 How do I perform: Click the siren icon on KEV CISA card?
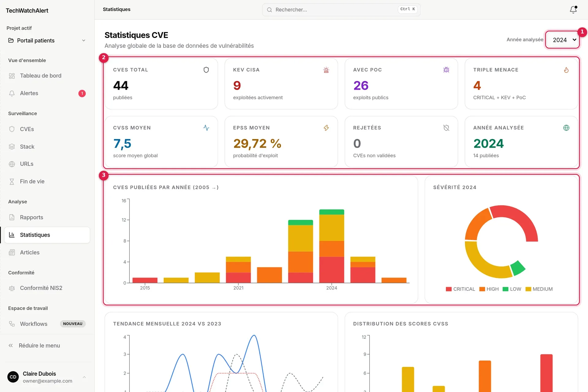click(x=326, y=70)
